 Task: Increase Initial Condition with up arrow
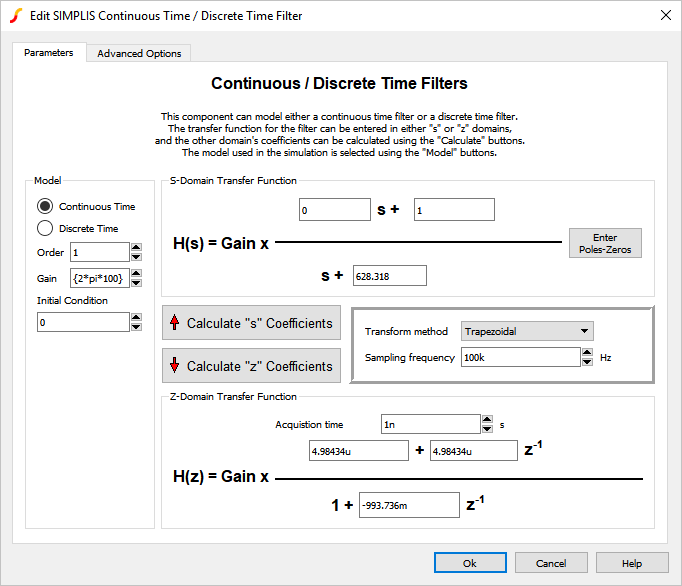pos(136,317)
